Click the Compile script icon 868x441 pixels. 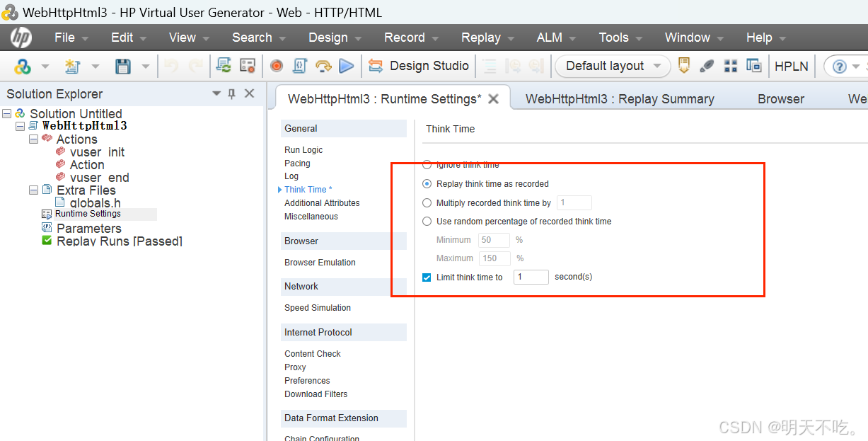pyautogui.click(x=300, y=66)
